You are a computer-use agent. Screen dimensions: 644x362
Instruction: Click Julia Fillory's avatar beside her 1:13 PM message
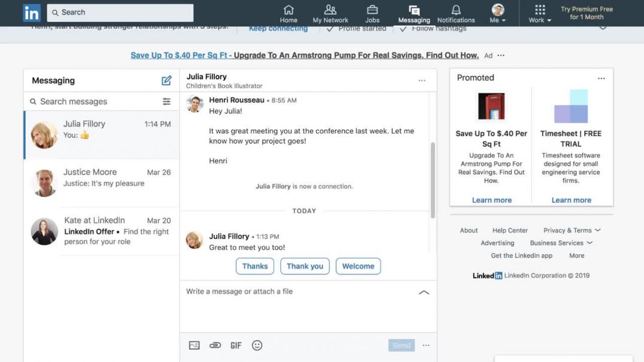pyautogui.click(x=195, y=240)
